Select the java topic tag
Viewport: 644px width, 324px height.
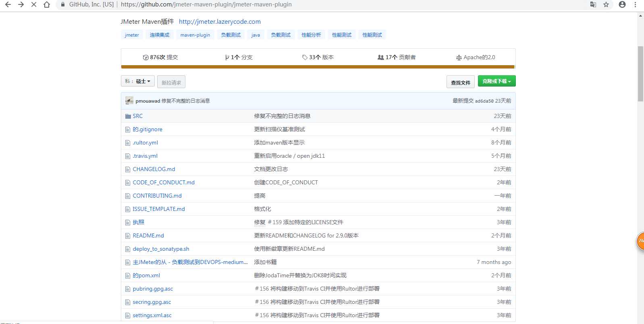point(256,35)
